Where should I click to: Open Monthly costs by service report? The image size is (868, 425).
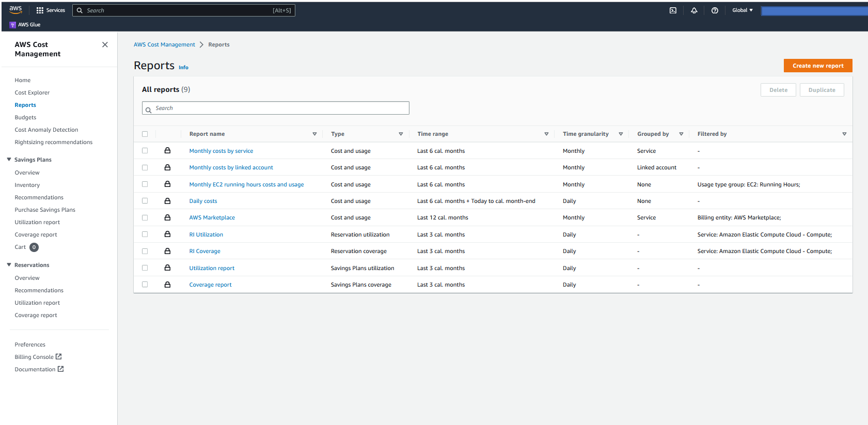[x=221, y=151]
